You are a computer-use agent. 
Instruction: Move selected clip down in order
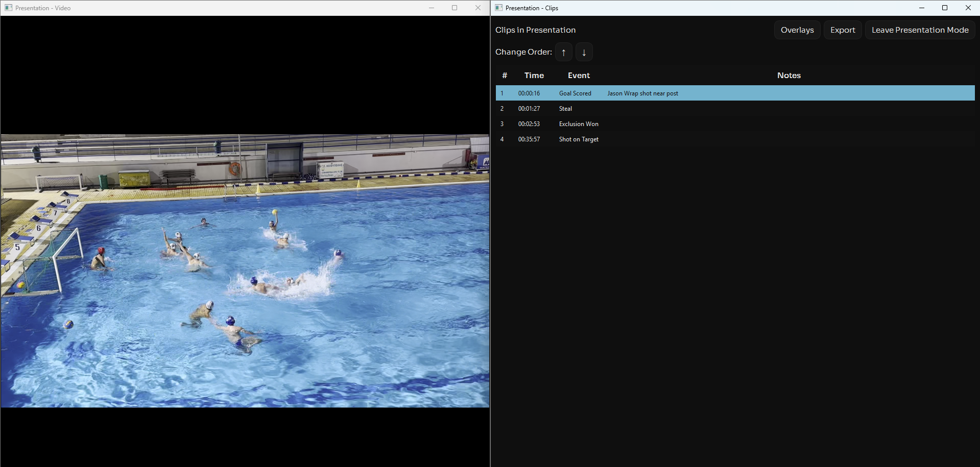click(x=584, y=52)
